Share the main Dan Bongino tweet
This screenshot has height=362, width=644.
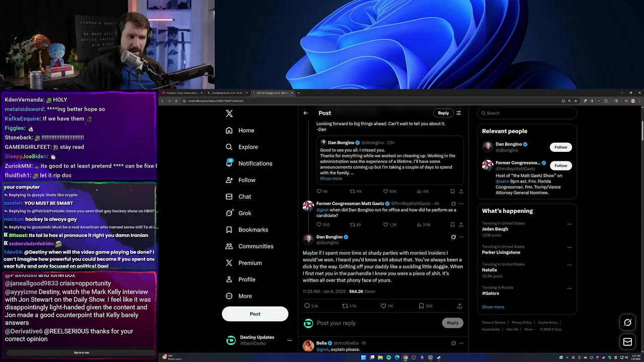pos(459,306)
